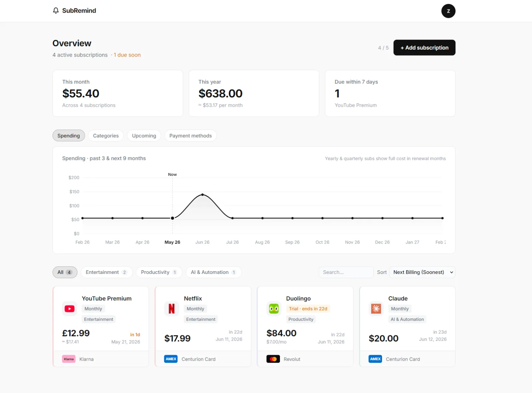The height and width of the screenshot is (393, 532).
Task: Click the "1 due soon" text
Action: (127, 55)
